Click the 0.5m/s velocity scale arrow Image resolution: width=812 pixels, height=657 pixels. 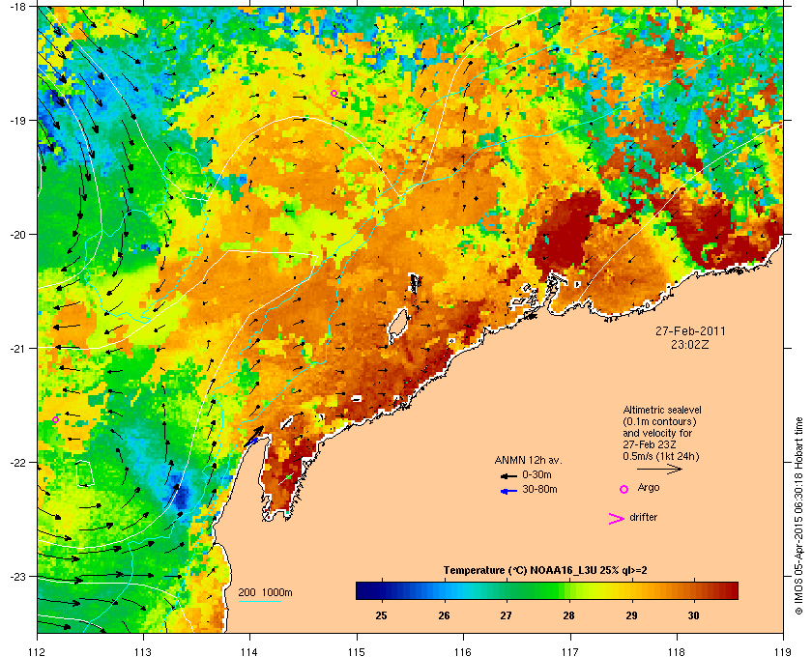coord(659,469)
